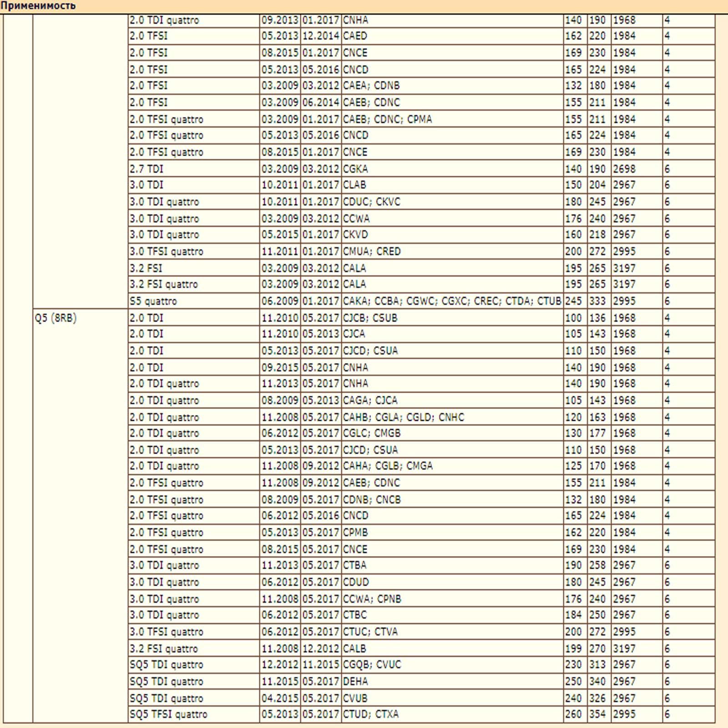Viewport: 728px width, 728px height.
Task: Select the Q5 (8RB) model cell
Action: tap(56, 318)
